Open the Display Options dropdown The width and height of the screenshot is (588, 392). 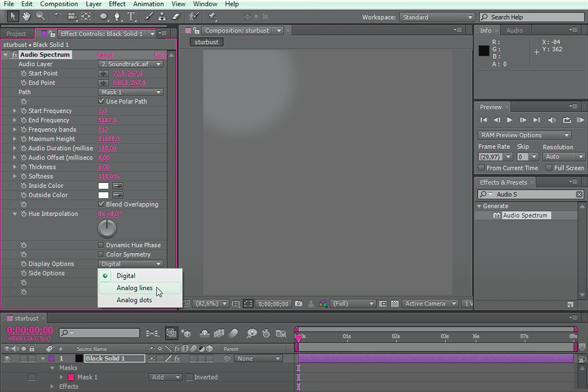(130, 263)
